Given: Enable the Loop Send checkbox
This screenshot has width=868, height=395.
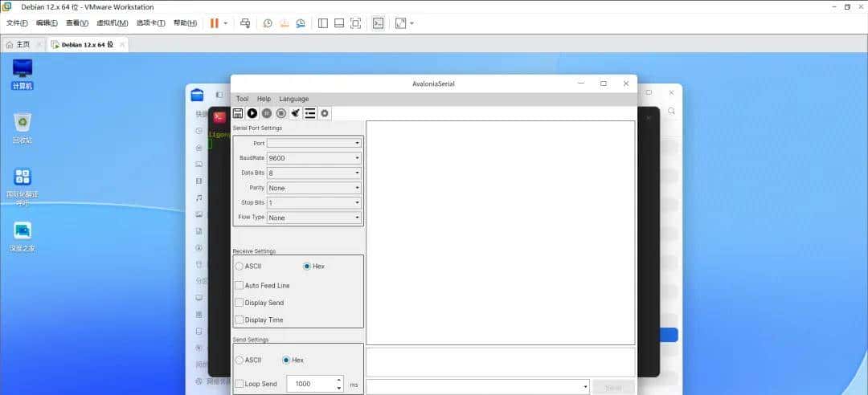Looking at the screenshot, I should tap(256, 384).
